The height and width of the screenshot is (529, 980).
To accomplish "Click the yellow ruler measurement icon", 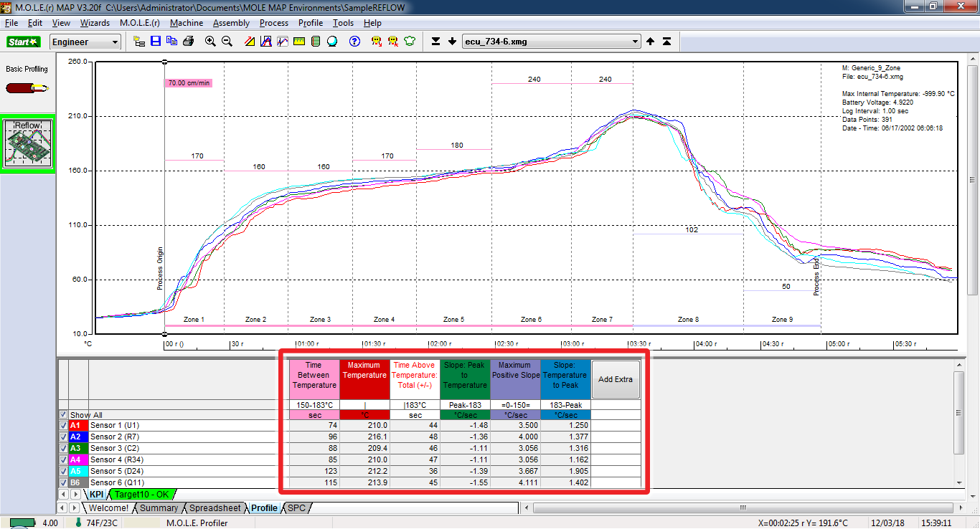I will (299, 42).
